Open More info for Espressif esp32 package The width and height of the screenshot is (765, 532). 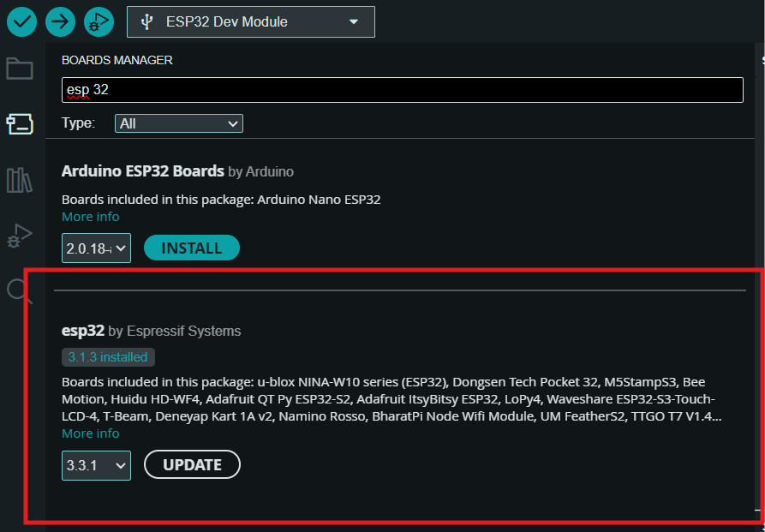point(90,433)
